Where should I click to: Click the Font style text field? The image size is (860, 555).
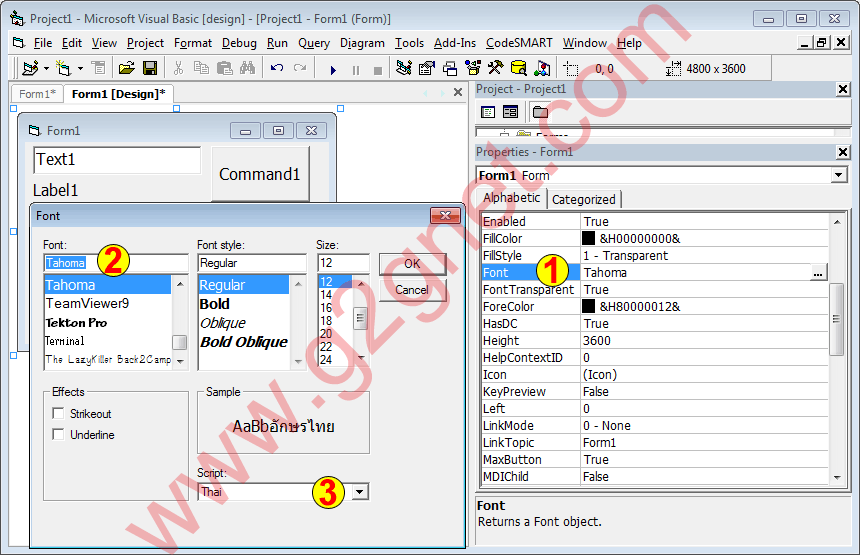252,263
